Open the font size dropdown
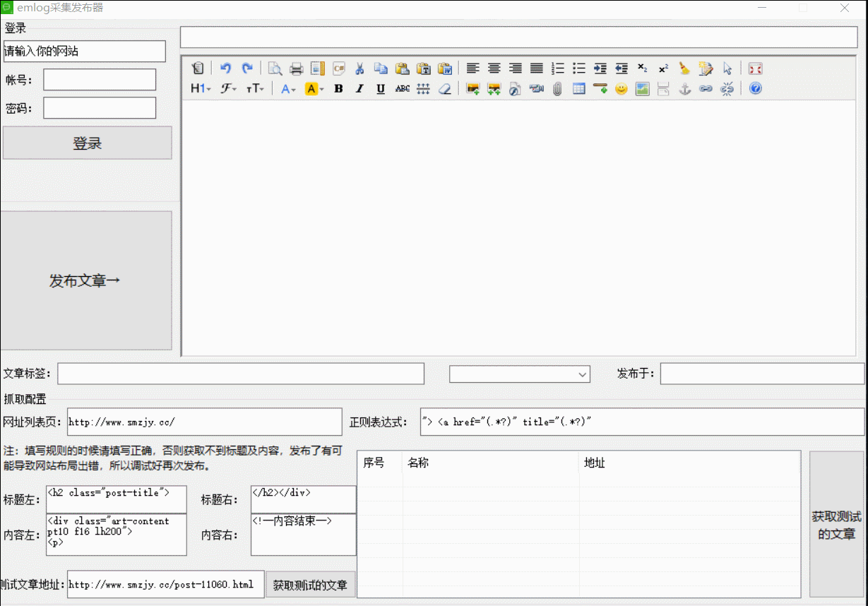This screenshot has height=606, width=868. [255, 89]
